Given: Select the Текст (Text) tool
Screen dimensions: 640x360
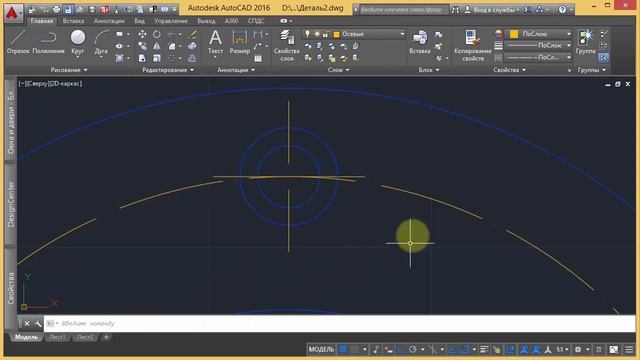Looking at the screenshot, I should pos(215,42).
